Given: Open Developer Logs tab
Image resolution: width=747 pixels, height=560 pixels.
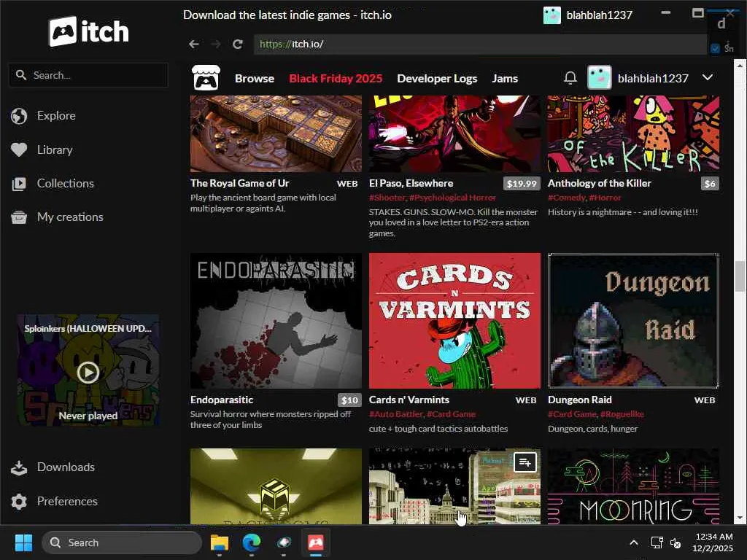Looking at the screenshot, I should [437, 78].
